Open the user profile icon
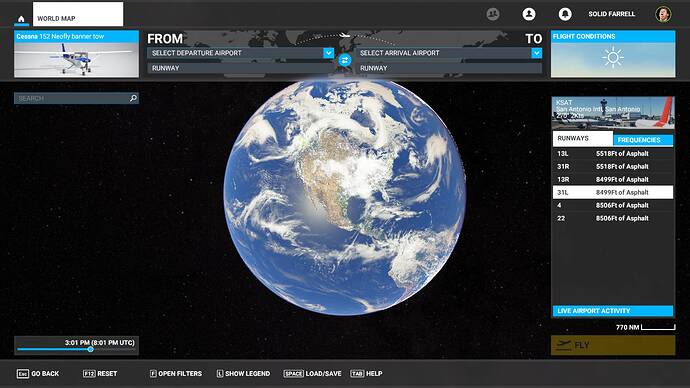Viewport: 690px width, 388px height. [x=529, y=14]
